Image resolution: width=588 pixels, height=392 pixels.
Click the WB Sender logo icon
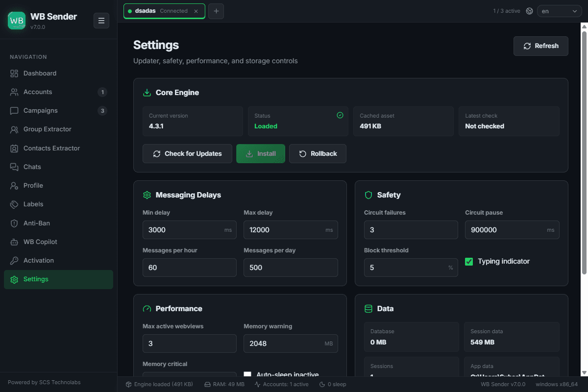coord(17,21)
